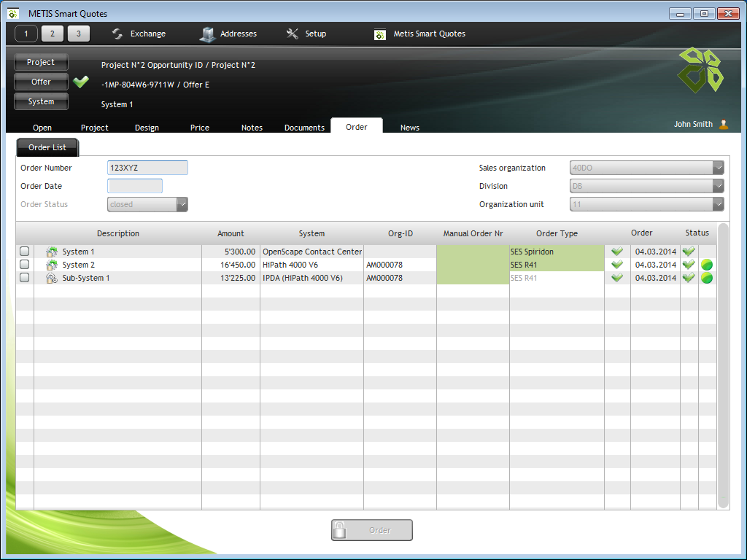
Task: Click status checkmark in System 1 row
Action: tap(689, 251)
